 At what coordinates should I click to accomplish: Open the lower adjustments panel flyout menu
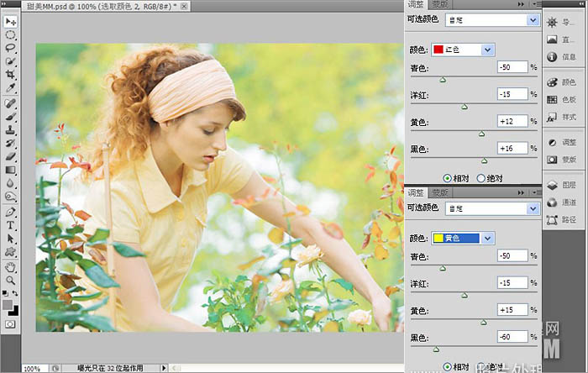[537, 192]
